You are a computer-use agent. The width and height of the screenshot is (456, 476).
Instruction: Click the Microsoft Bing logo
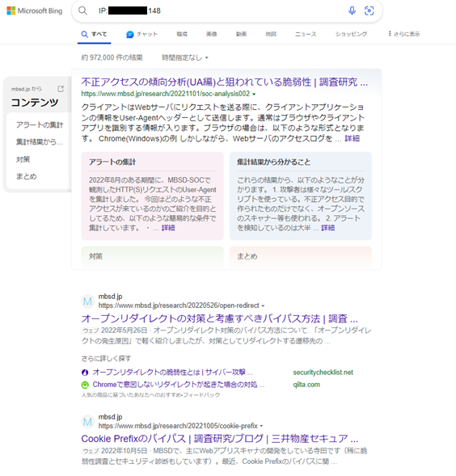[x=34, y=11]
